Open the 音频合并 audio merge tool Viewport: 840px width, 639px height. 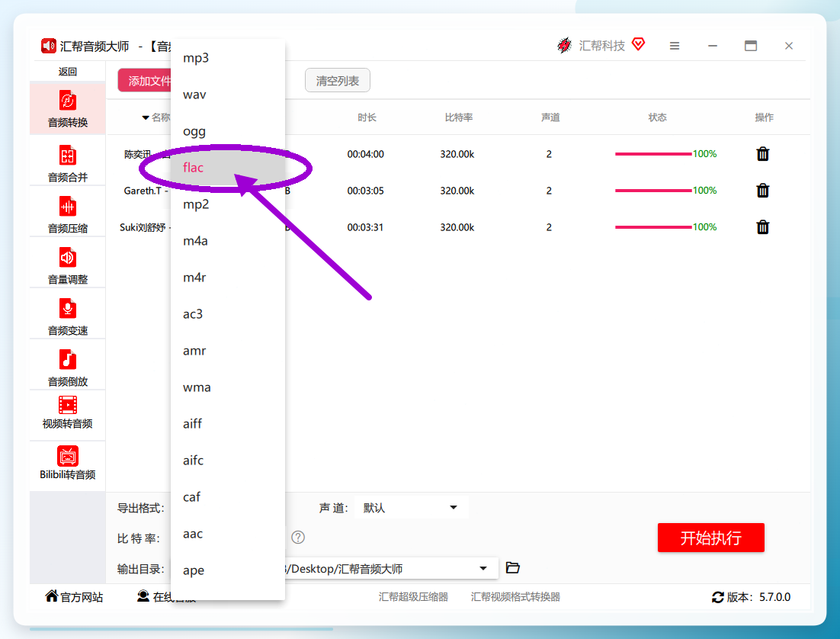[68, 163]
